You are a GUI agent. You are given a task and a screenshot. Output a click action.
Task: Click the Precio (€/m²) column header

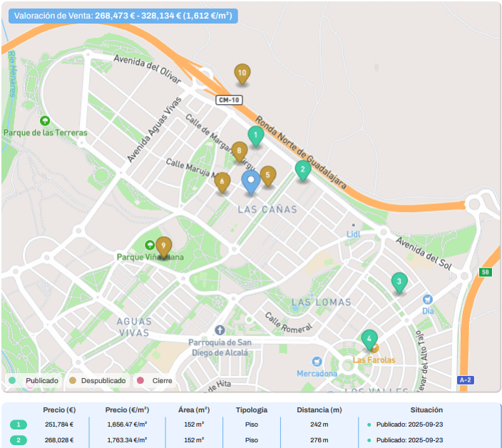click(127, 410)
